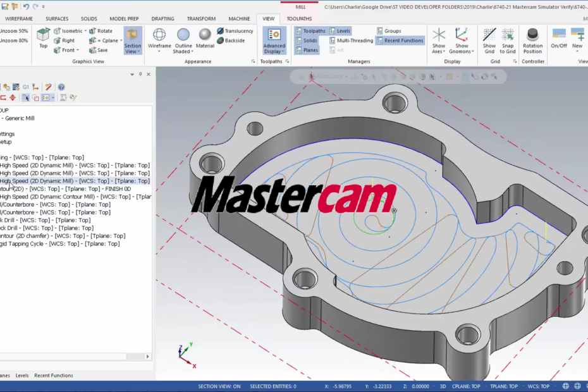Toggle the Groups manager
The image size is (588, 392).
tap(389, 31)
